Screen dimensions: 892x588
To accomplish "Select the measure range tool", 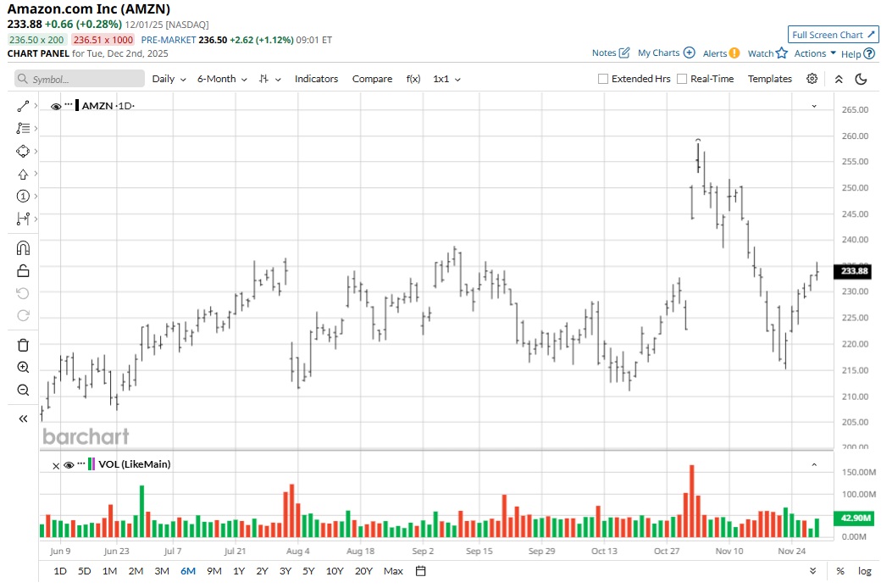I will [23, 219].
